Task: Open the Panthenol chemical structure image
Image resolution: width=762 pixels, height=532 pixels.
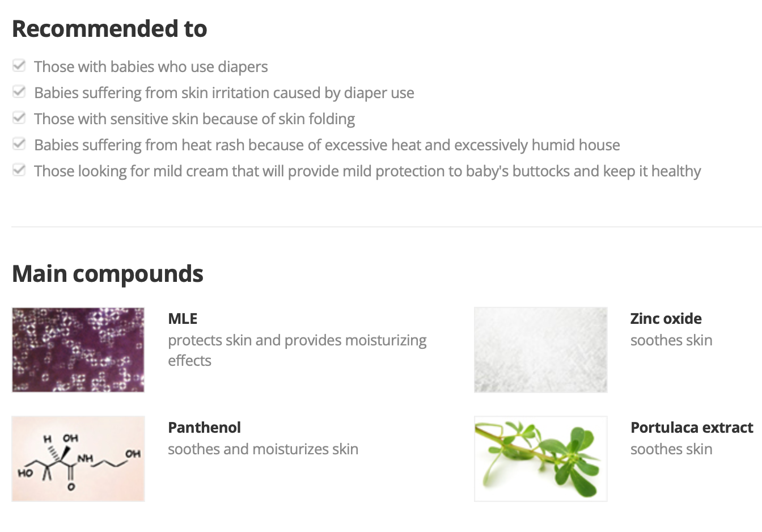Action: [78, 459]
